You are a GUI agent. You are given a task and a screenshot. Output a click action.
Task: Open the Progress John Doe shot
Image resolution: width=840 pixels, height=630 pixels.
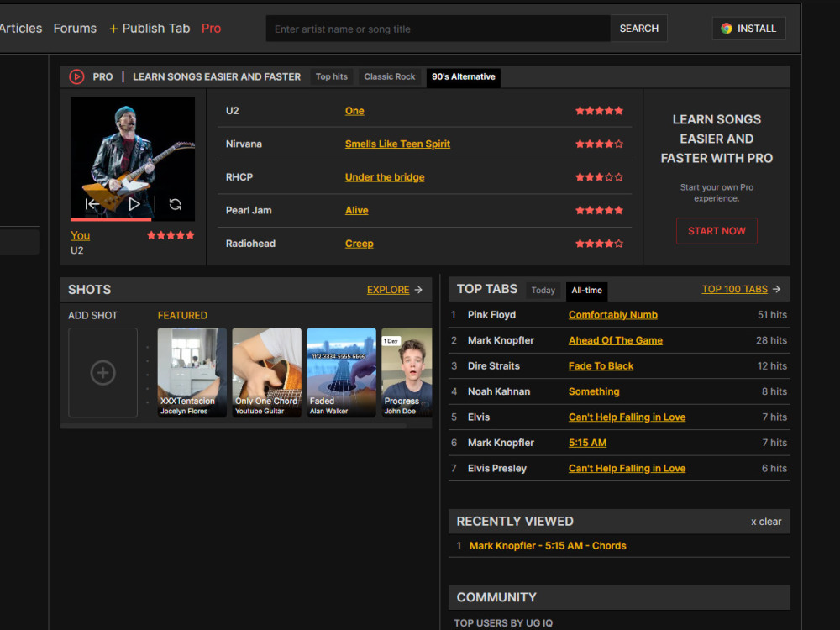pos(407,372)
